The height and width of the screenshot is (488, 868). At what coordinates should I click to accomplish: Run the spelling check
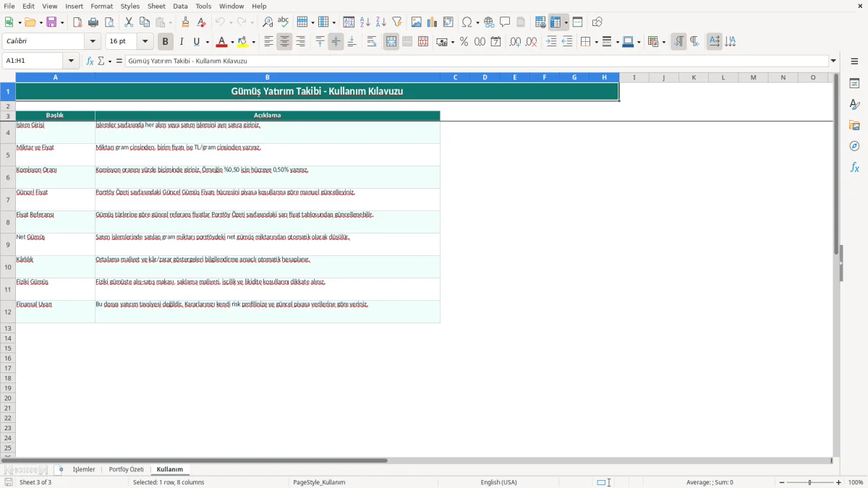click(x=284, y=22)
